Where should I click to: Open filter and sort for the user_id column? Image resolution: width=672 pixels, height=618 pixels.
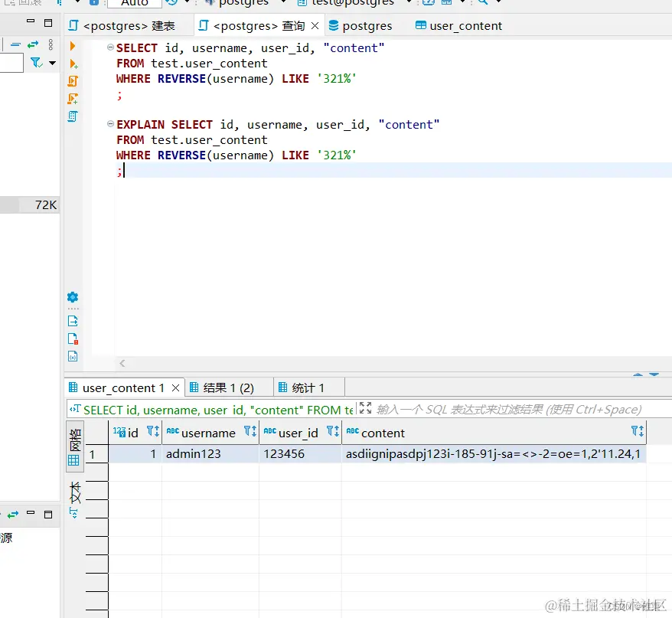point(333,431)
